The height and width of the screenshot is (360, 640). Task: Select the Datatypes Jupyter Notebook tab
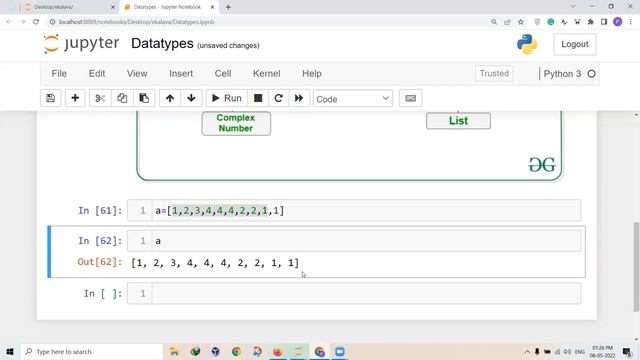[168, 7]
